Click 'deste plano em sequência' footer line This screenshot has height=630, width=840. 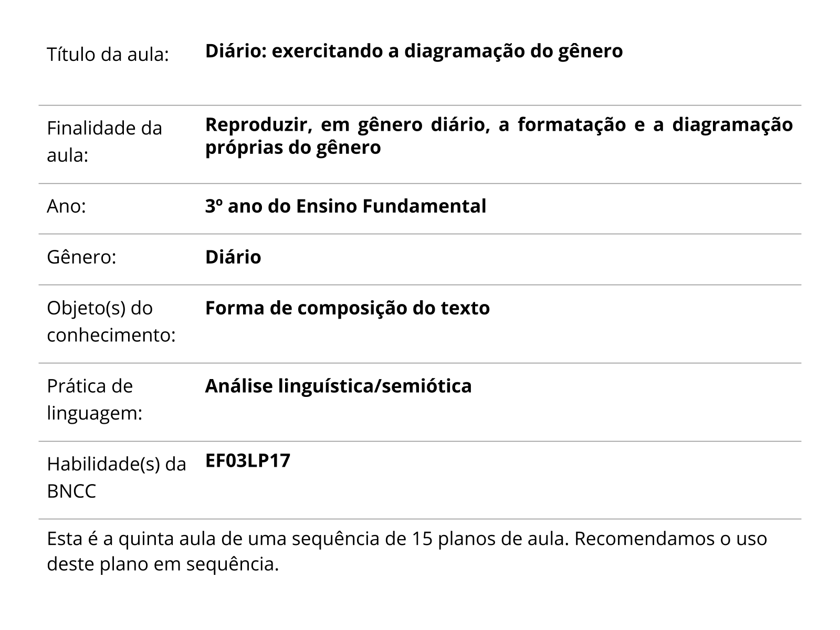[x=162, y=564]
